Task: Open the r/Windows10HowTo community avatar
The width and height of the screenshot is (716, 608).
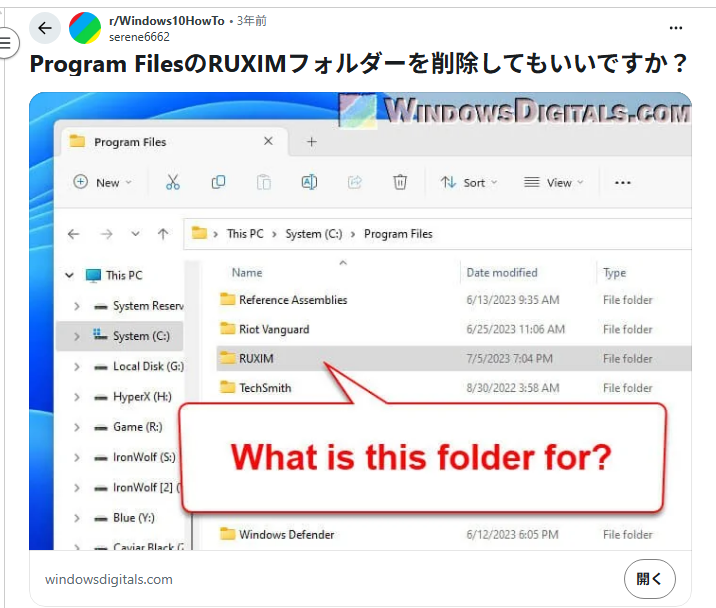Action: coord(85,28)
